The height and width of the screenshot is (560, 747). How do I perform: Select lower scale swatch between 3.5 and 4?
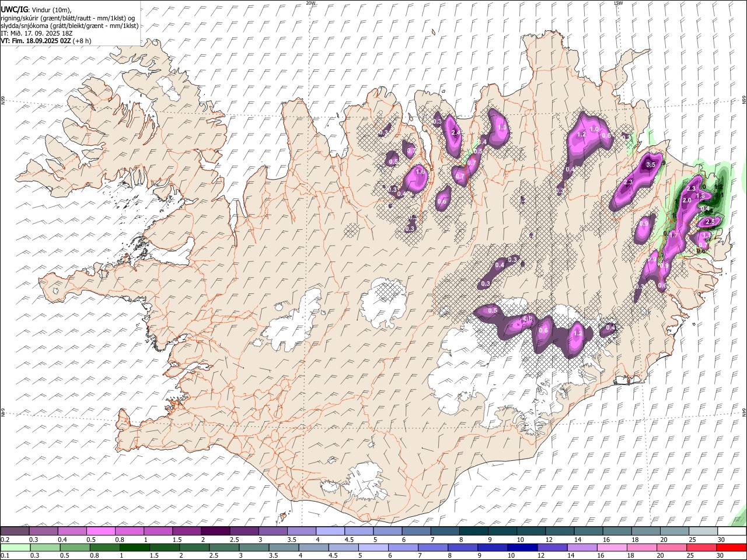(x=284, y=548)
